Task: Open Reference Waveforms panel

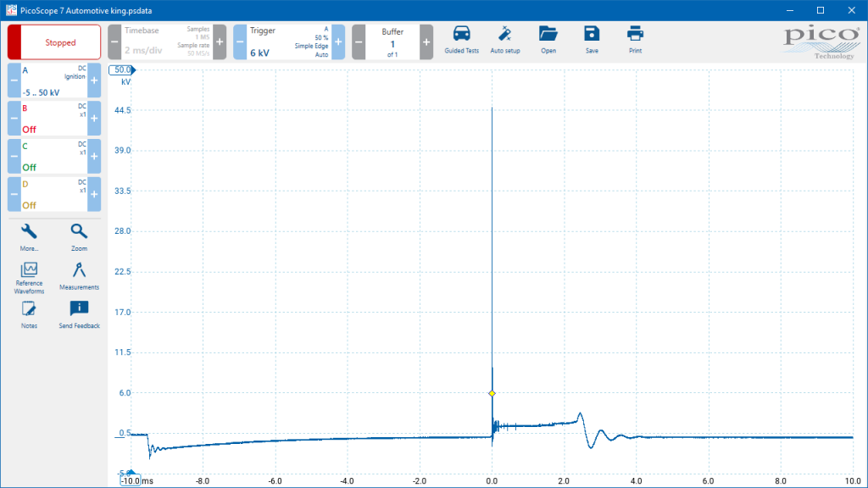Action: [29, 278]
